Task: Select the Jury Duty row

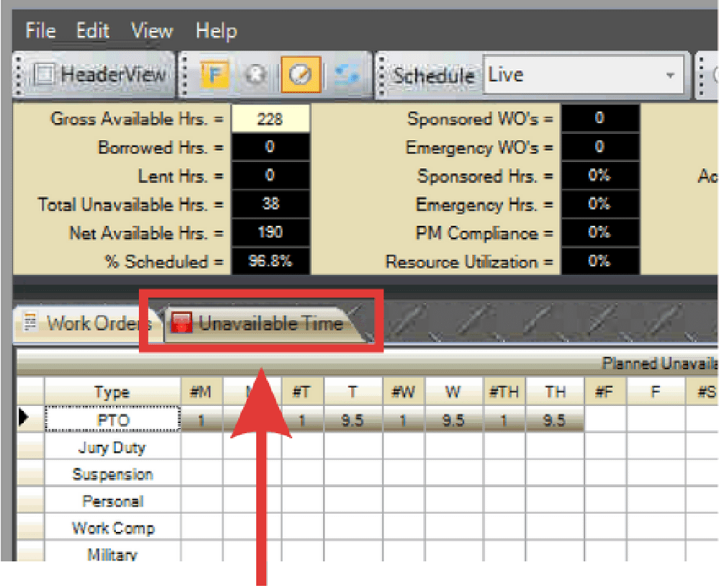Action: click(112, 448)
